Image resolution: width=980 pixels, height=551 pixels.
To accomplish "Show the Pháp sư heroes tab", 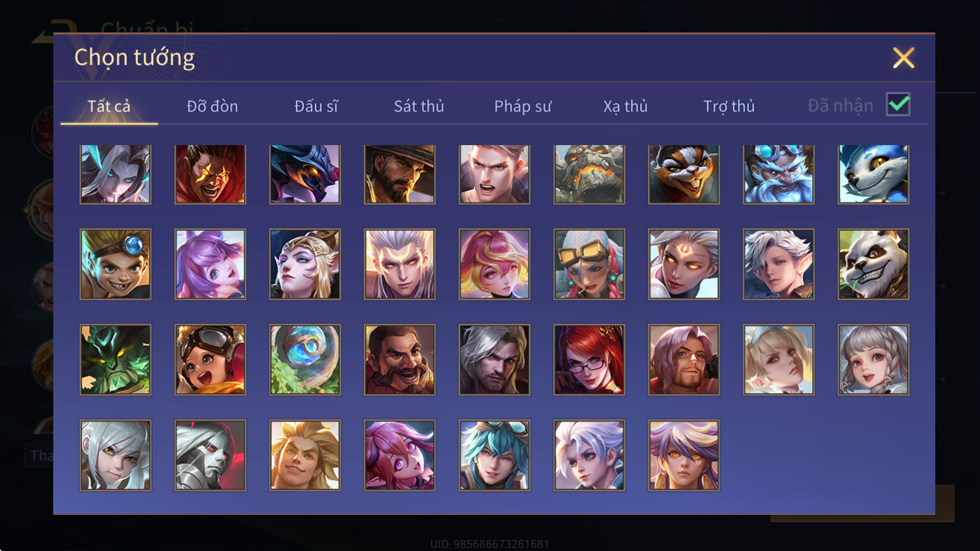I will click(522, 107).
